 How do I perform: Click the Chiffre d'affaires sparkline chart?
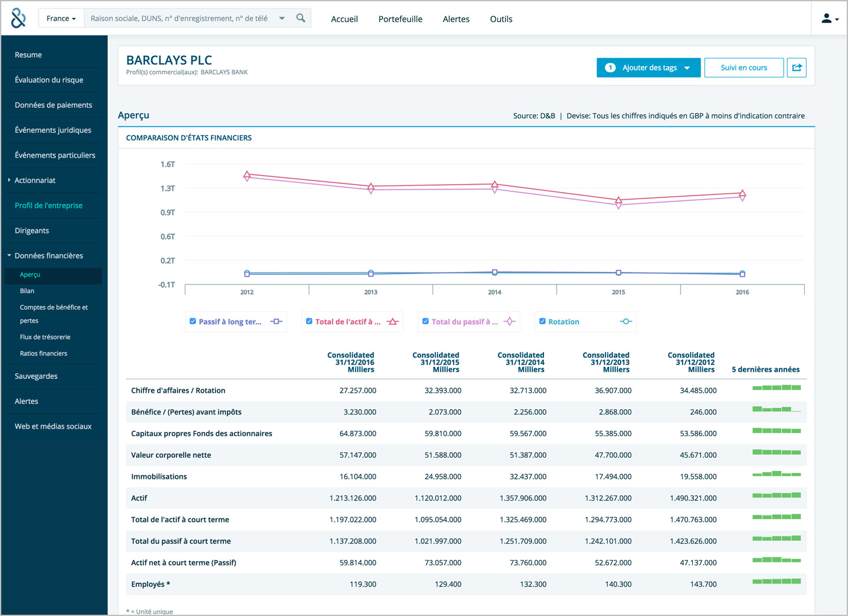(x=776, y=388)
